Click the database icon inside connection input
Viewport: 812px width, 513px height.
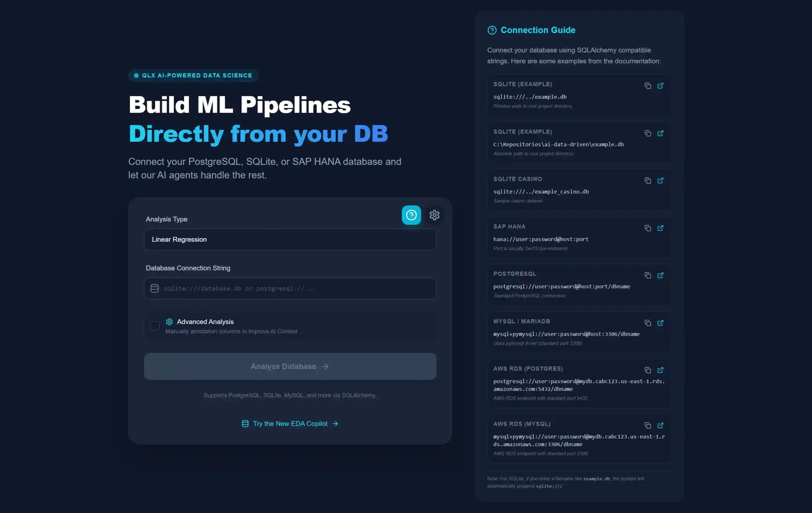pyautogui.click(x=155, y=288)
